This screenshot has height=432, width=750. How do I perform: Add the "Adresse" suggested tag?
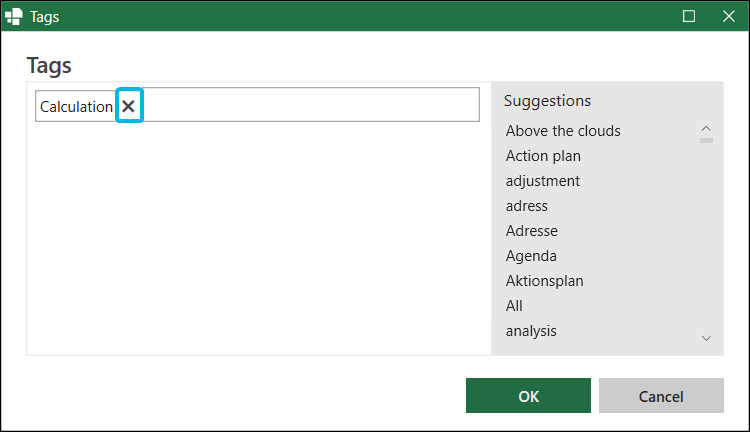coord(531,231)
